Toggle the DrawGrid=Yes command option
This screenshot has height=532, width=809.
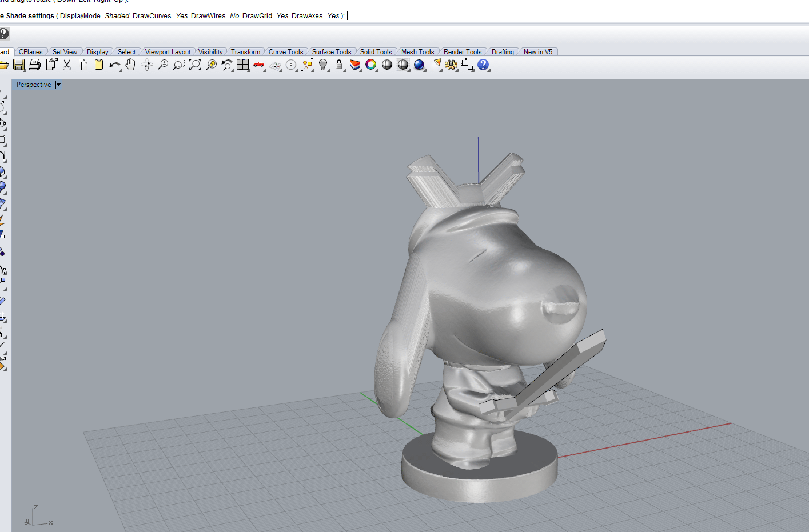click(265, 16)
